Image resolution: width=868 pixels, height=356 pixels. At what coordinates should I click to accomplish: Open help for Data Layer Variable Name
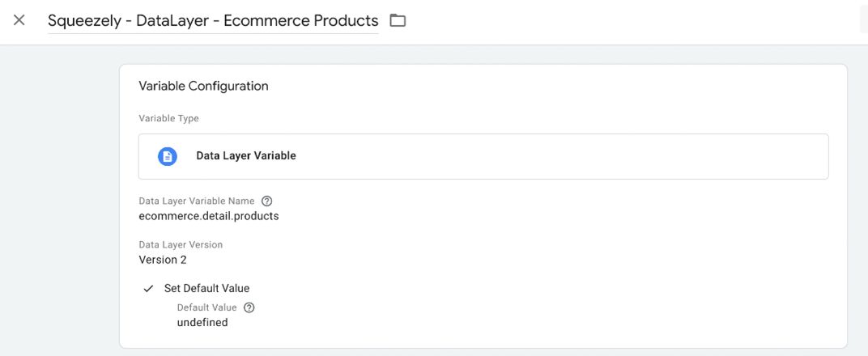(267, 201)
